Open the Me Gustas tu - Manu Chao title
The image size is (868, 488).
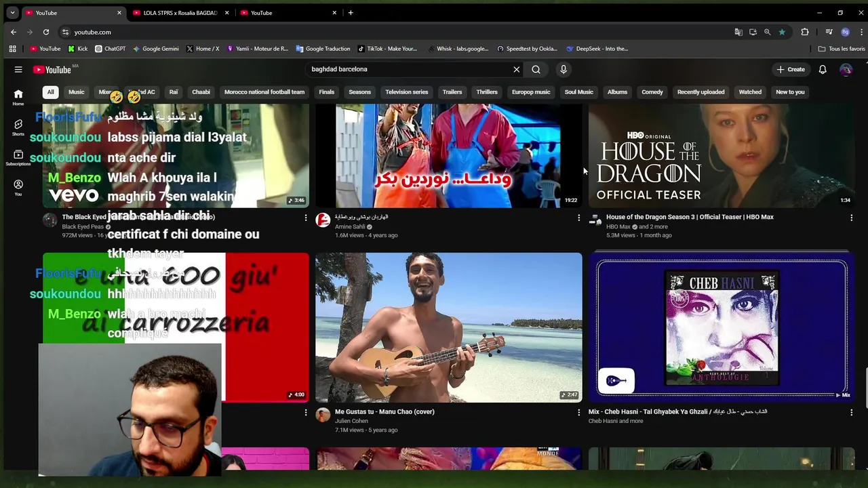pyautogui.click(x=384, y=411)
